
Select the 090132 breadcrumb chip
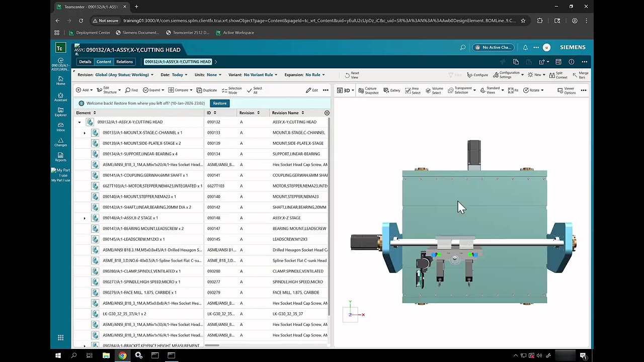pyautogui.click(x=178, y=62)
